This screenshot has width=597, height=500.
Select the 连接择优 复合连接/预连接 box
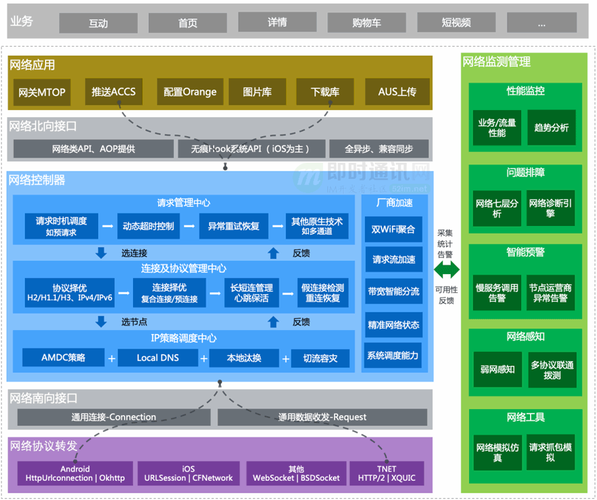tap(169, 293)
